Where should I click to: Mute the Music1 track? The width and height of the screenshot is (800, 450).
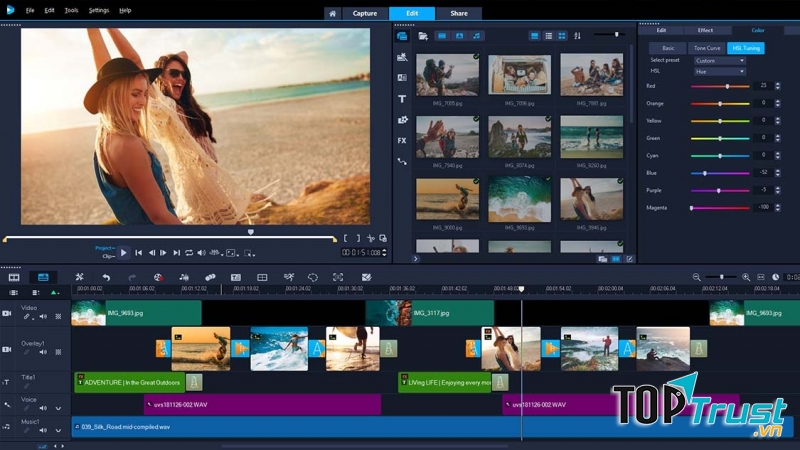click(43, 430)
